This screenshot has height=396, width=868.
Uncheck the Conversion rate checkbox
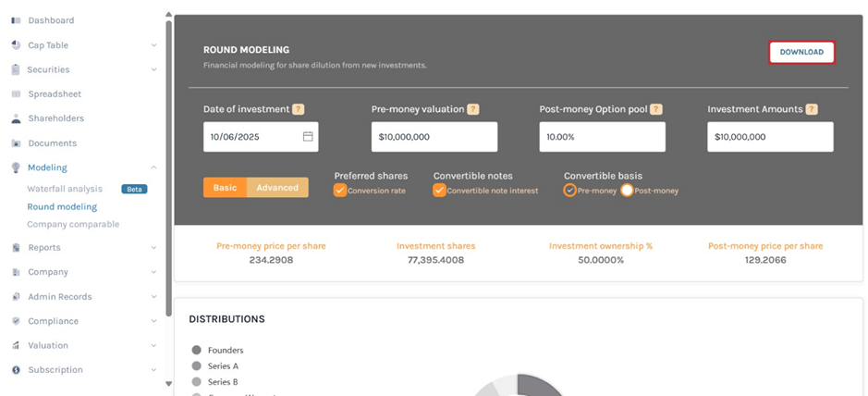tap(340, 191)
